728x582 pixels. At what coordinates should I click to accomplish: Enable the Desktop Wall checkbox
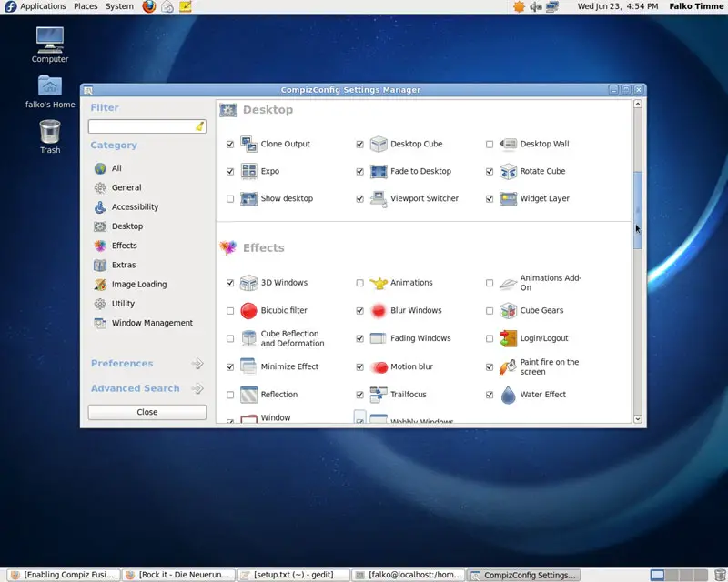pyautogui.click(x=490, y=145)
